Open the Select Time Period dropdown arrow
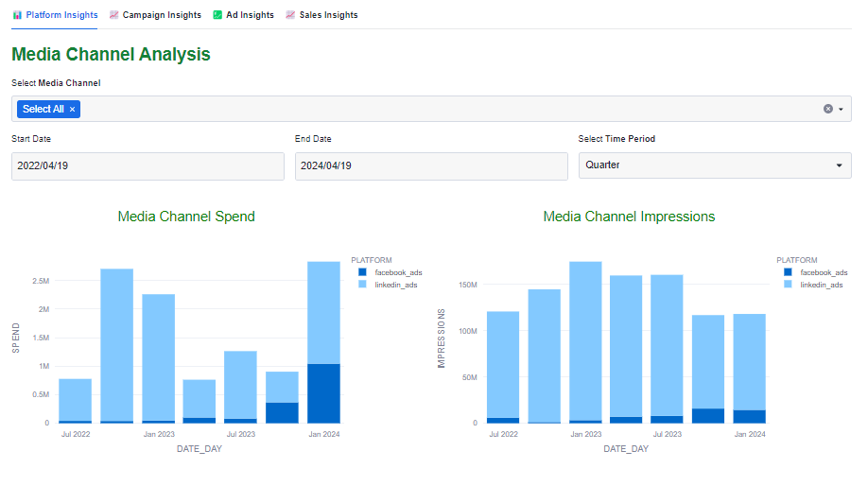Viewport: 868px width, 486px height. click(x=839, y=166)
